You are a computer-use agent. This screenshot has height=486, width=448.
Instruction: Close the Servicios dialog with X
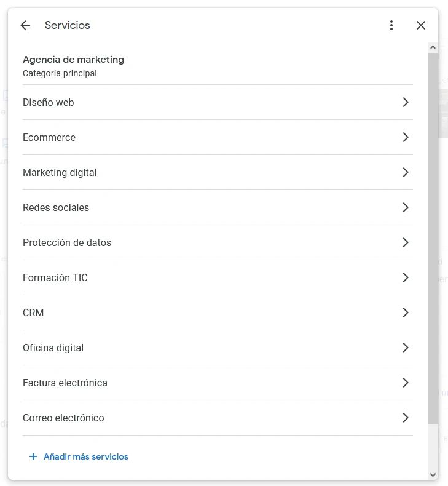(421, 25)
